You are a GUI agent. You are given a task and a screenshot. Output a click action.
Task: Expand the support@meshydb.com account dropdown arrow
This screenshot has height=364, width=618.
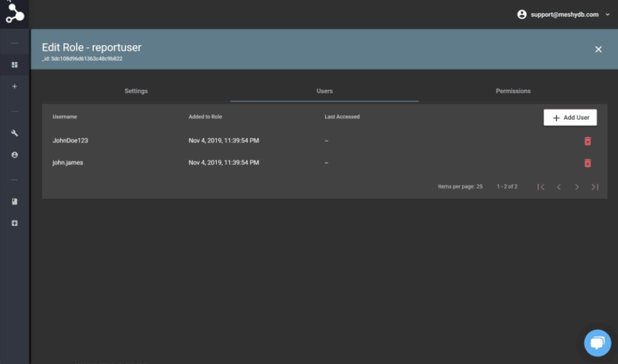point(607,15)
